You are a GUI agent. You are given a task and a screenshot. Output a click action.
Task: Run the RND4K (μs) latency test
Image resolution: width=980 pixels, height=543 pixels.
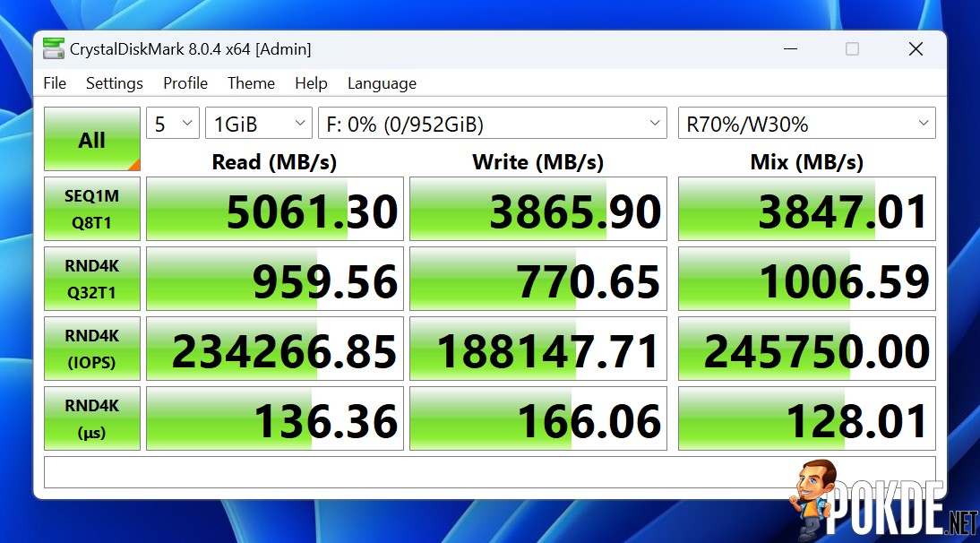(92, 418)
